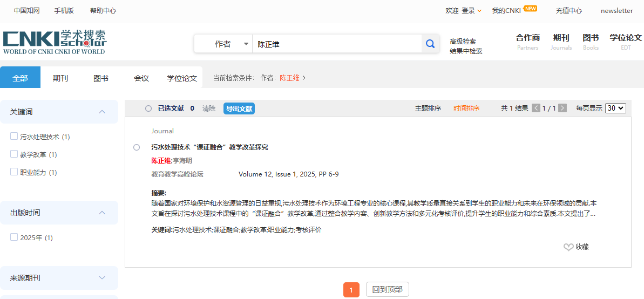Go to previous results page arrow
This screenshot has width=644, height=299.
click(536, 108)
